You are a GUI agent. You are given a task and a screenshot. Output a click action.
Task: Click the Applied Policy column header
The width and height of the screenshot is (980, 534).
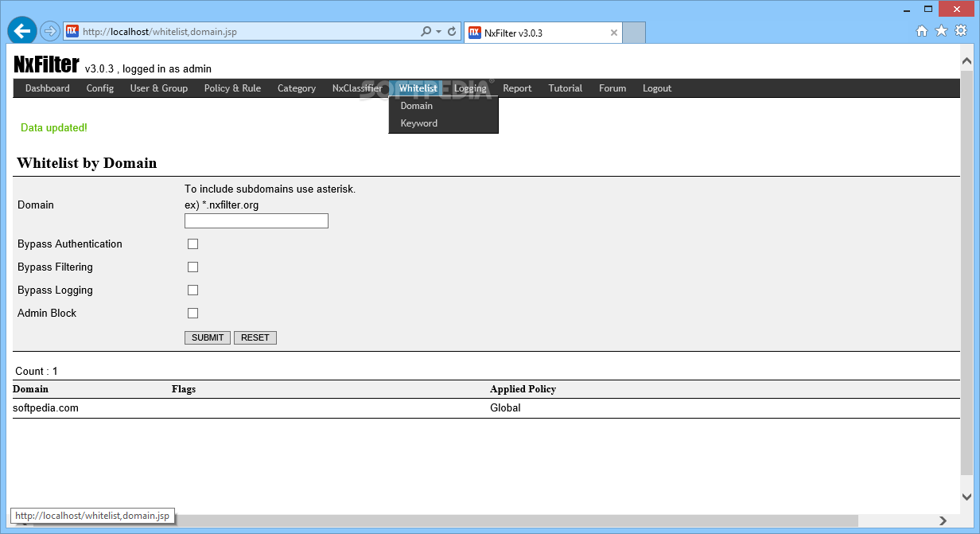click(523, 389)
